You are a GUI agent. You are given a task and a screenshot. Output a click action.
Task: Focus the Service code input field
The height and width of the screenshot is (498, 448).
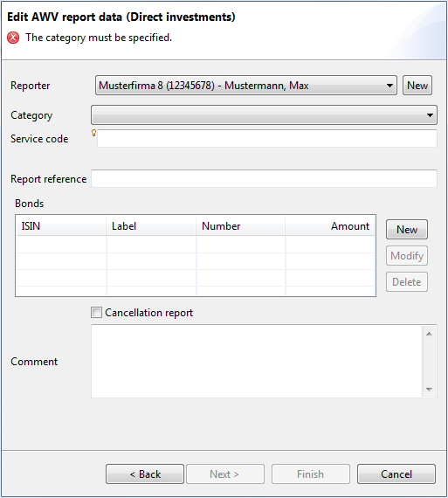267,138
